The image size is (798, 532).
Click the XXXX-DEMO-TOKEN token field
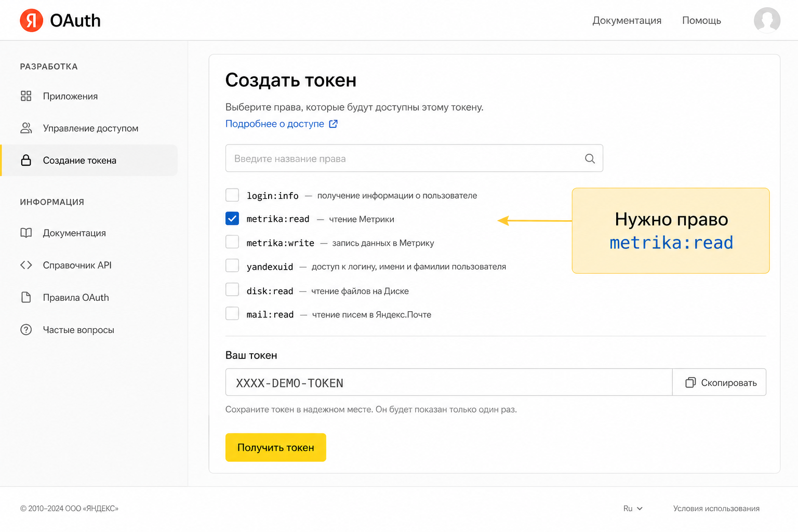449,382
